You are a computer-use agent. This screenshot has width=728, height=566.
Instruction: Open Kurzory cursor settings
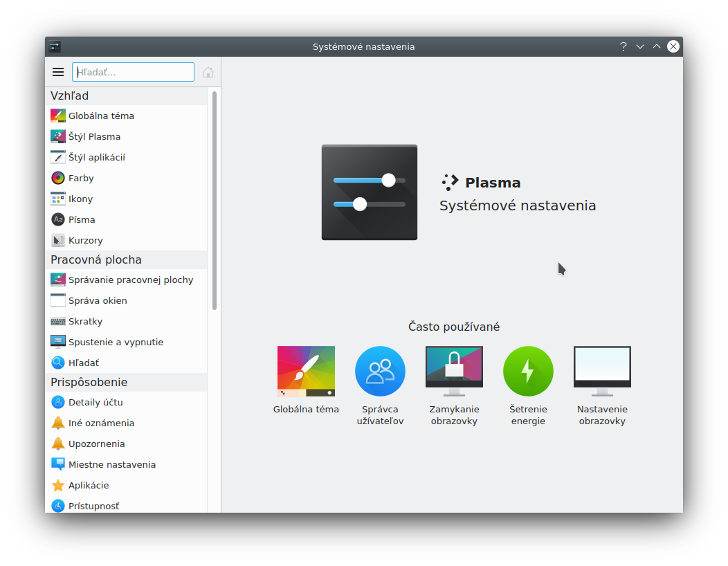pyautogui.click(x=126, y=240)
